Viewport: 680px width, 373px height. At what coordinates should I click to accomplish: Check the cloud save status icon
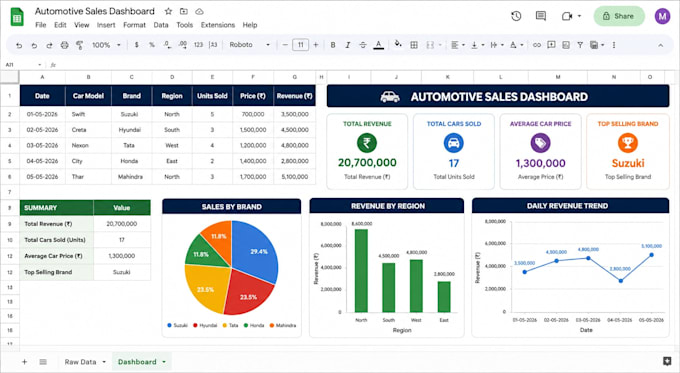(199, 11)
